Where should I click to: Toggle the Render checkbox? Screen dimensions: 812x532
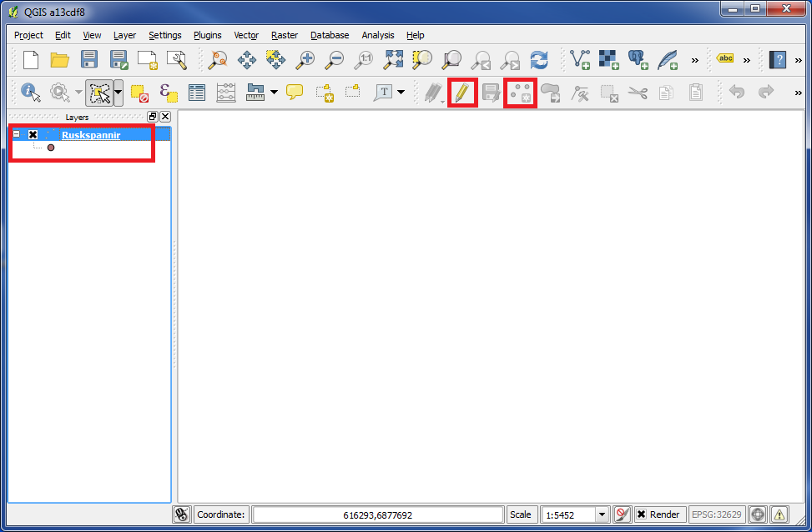[641, 514]
